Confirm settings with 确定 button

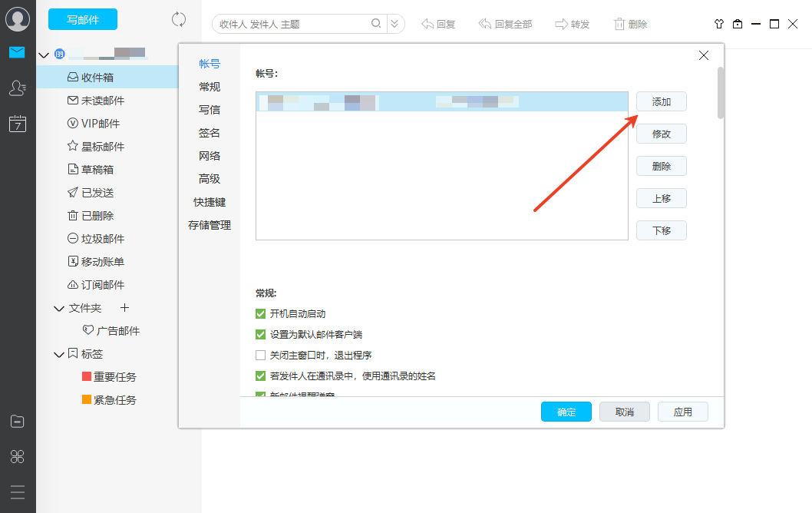click(566, 412)
